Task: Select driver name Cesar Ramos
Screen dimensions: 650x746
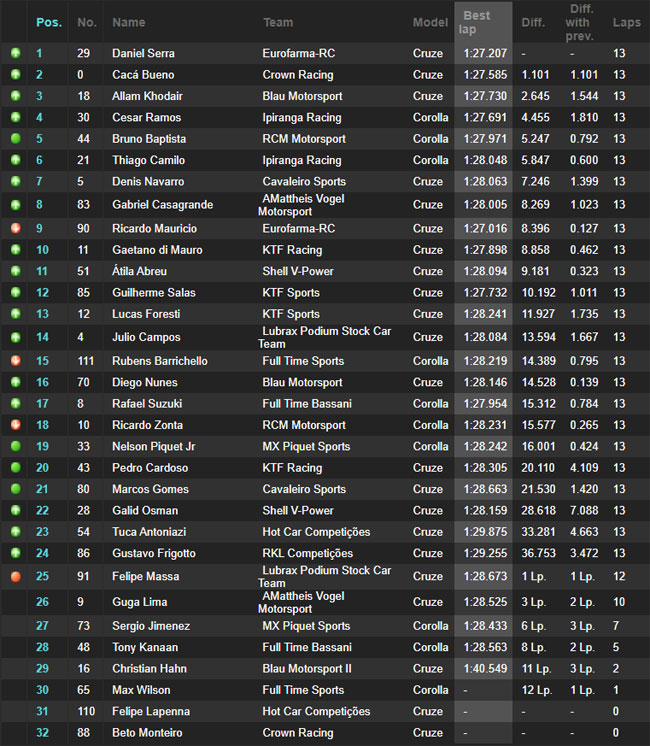Action: tap(147, 117)
